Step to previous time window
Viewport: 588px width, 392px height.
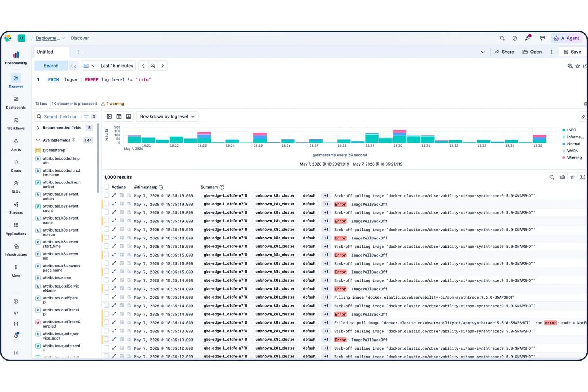pos(143,66)
